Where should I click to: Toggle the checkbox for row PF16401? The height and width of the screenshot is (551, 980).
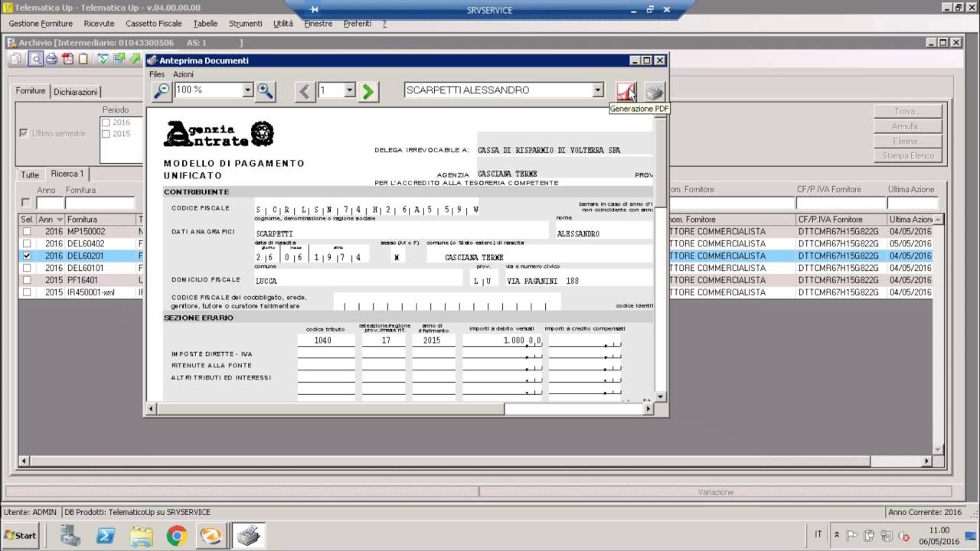(27, 280)
